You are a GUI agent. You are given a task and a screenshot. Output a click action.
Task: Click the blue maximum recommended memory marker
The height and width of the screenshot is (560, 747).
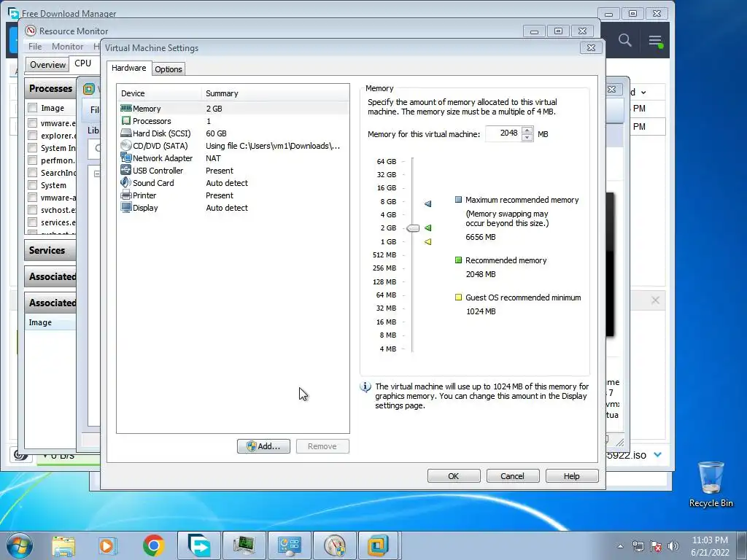click(x=427, y=204)
